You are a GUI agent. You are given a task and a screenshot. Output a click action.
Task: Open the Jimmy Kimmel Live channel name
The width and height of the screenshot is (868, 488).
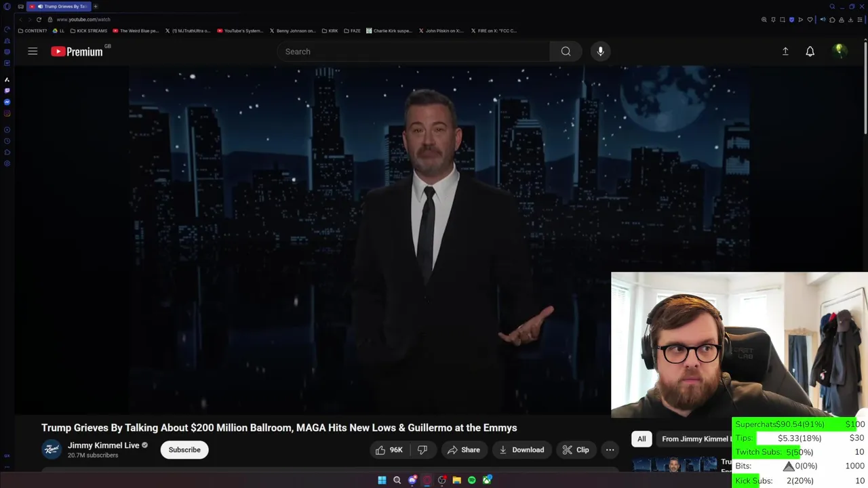(103, 445)
